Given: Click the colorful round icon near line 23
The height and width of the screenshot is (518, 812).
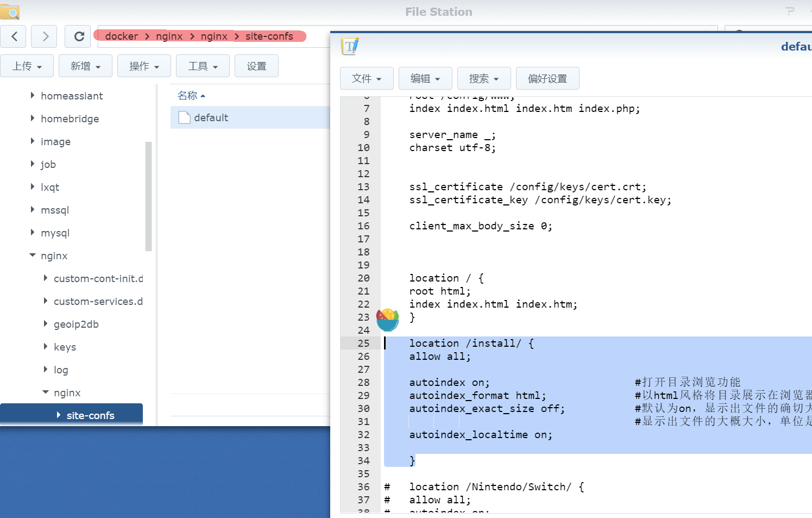Looking at the screenshot, I should [388, 320].
